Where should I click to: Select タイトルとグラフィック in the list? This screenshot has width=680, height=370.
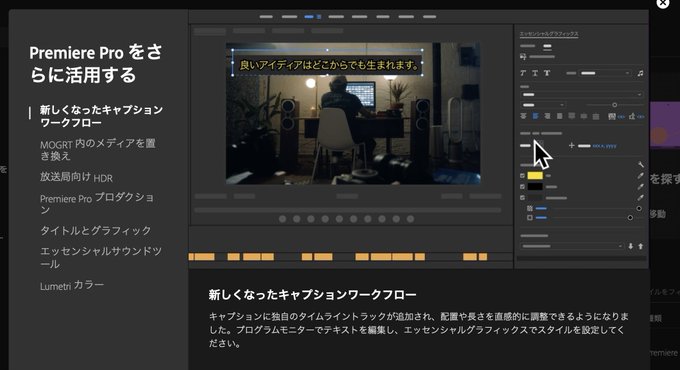coord(95,230)
